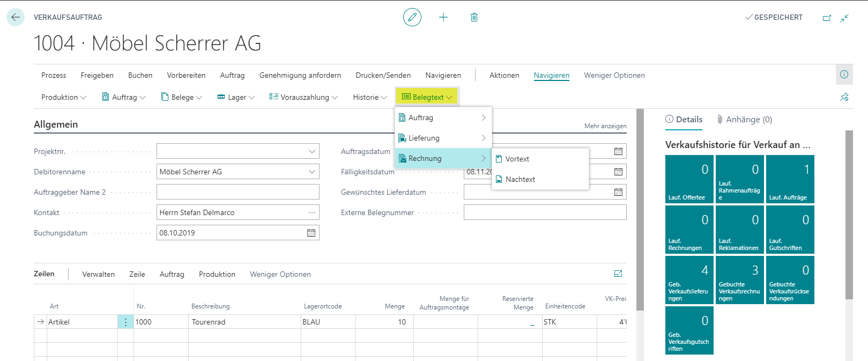Click the Anhänge paperclip tab
This screenshot has height=361, width=868.
(745, 119)
